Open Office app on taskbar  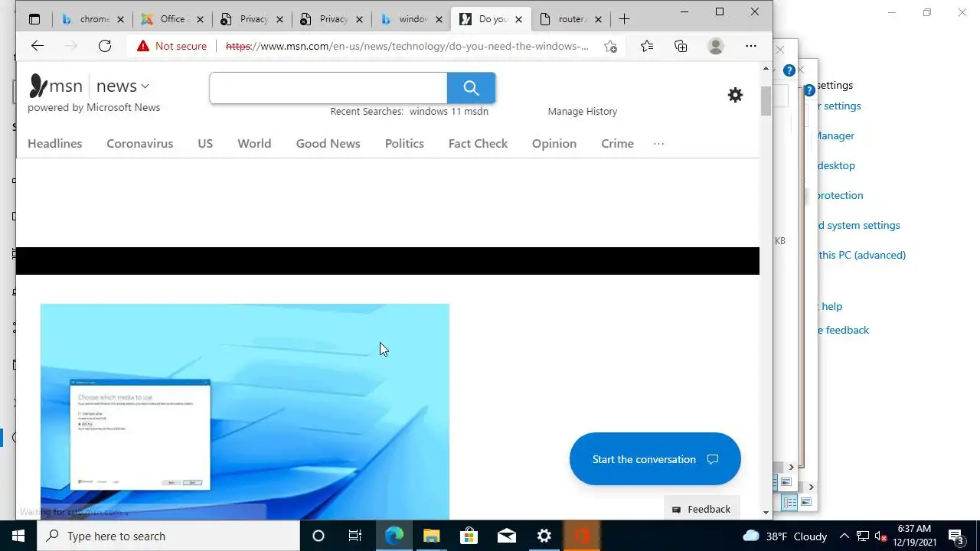pyautogui.click(x=581, y=536)
